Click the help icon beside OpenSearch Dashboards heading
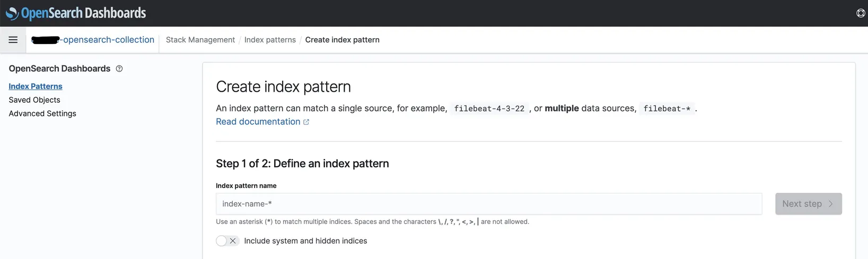The image size is (868, 259). point(119,69)
